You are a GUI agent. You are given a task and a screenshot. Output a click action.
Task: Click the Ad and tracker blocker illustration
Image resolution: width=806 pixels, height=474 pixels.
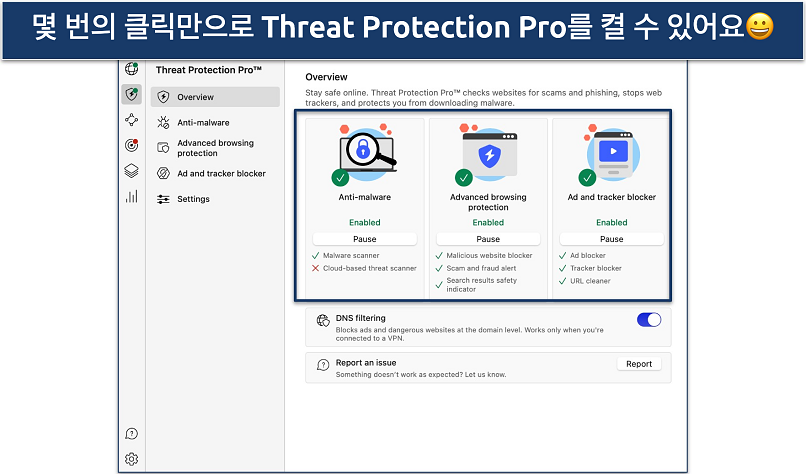[612, 153]
